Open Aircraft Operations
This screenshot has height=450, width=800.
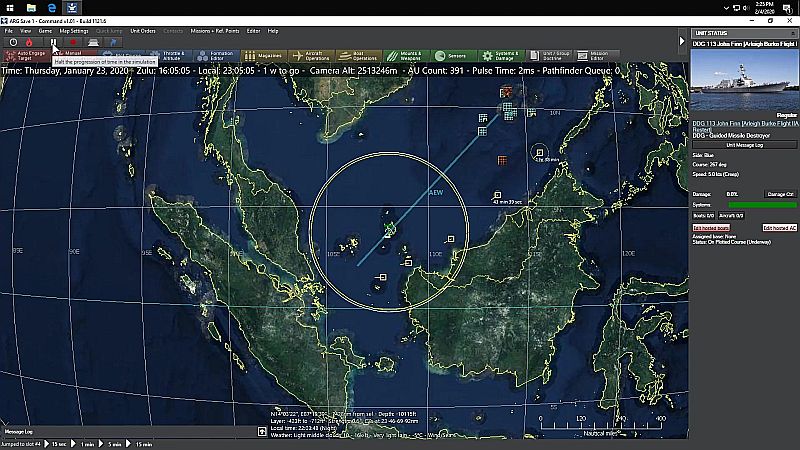pos(311,56)
